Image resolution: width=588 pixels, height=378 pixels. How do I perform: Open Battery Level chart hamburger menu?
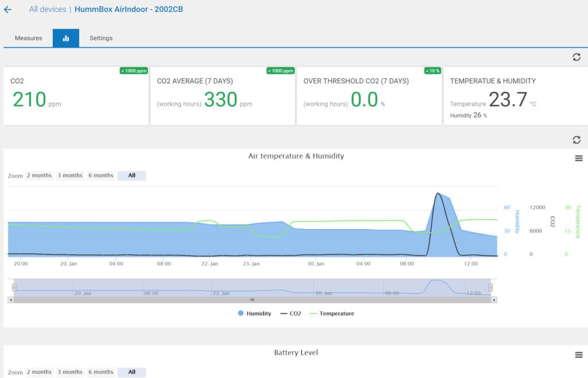[x=579, y=355]
